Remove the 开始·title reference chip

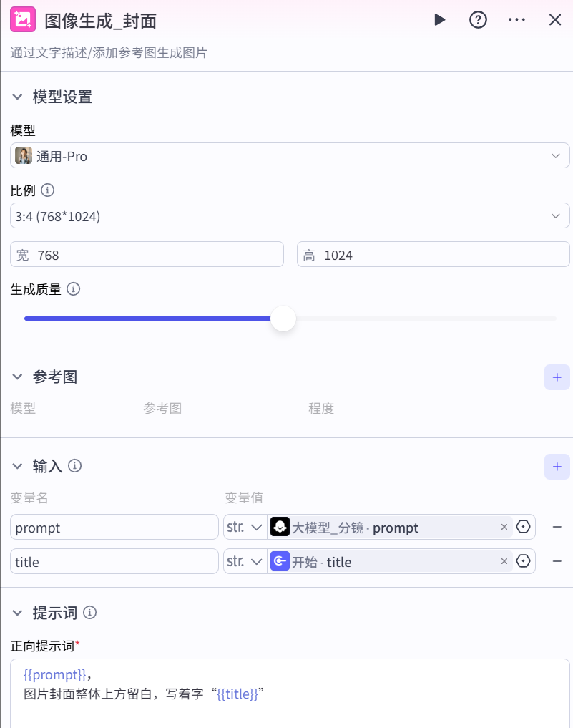click(504, 561)
